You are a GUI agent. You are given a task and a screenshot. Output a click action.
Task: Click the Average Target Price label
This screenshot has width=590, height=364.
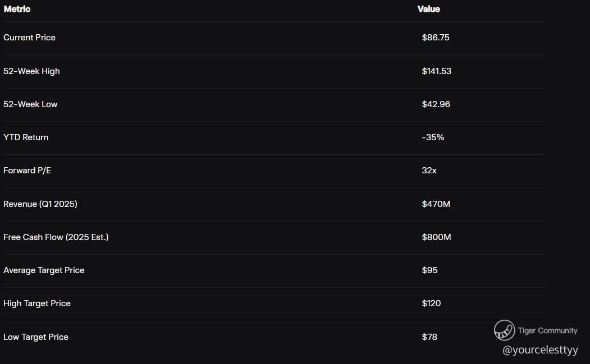(44, 270)
